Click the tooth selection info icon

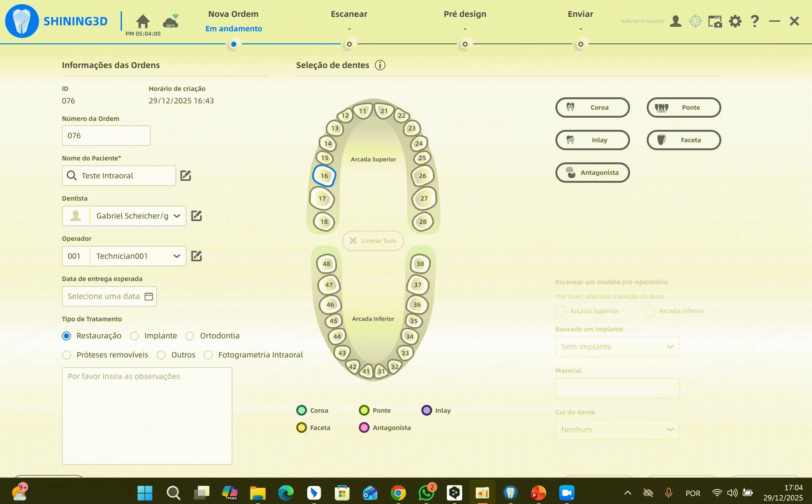pos(380,65)
